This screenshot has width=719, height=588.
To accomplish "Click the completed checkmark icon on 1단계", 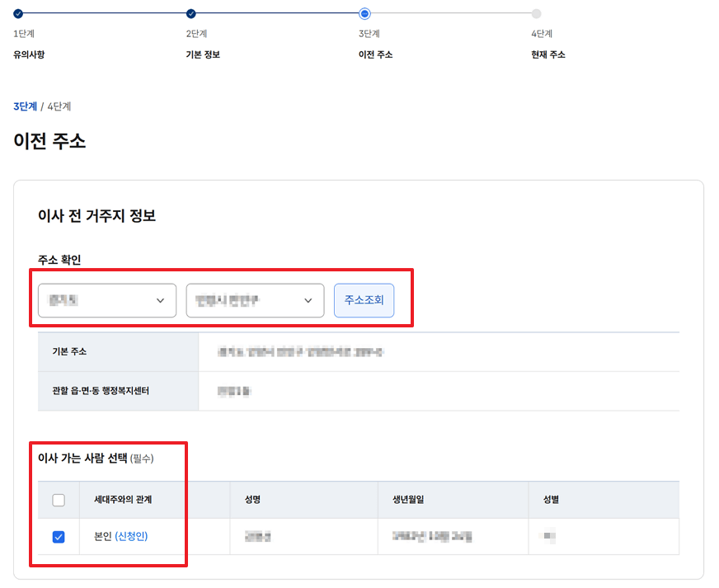I will [x=18, y=14].
